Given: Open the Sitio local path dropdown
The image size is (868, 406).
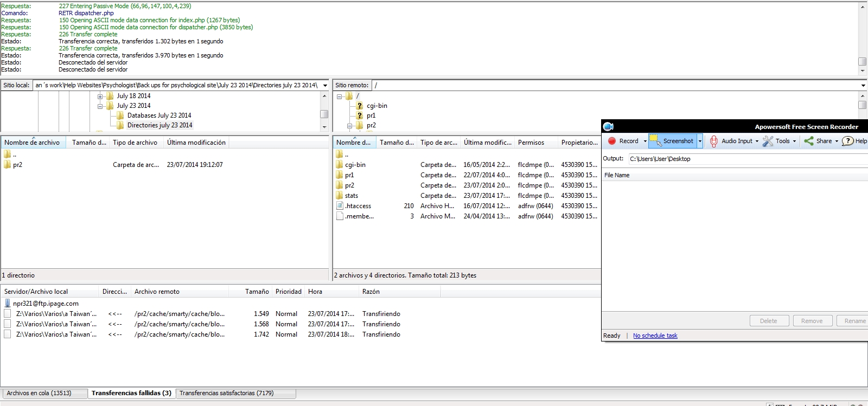Looking at the screenshot, I should (325, 86).
